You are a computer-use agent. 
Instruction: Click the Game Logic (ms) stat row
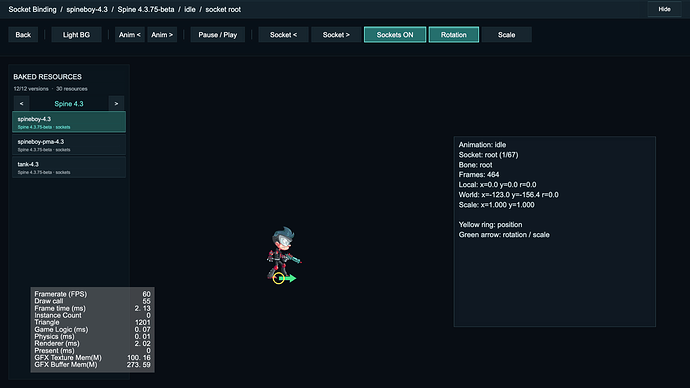tap(92, 329)
